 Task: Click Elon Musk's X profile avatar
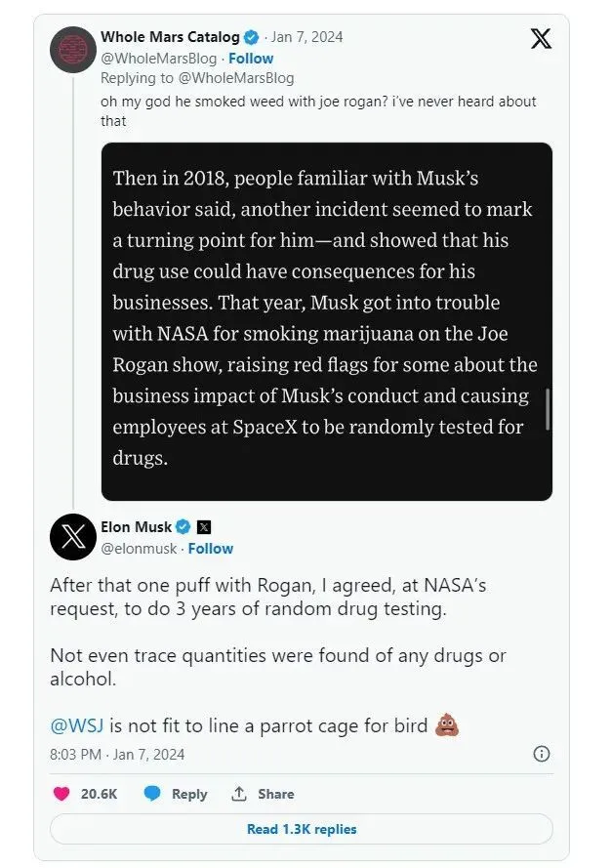coord(72,536)
